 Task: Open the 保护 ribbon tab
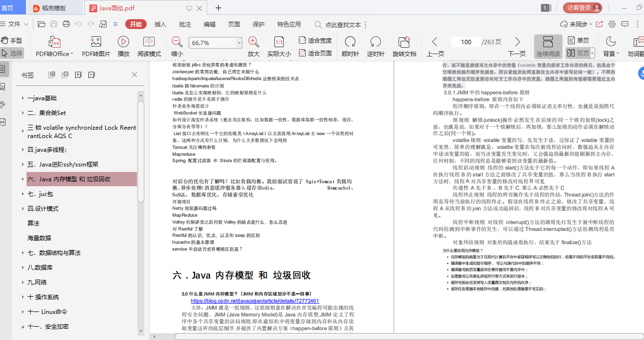(x=259, y=24)
